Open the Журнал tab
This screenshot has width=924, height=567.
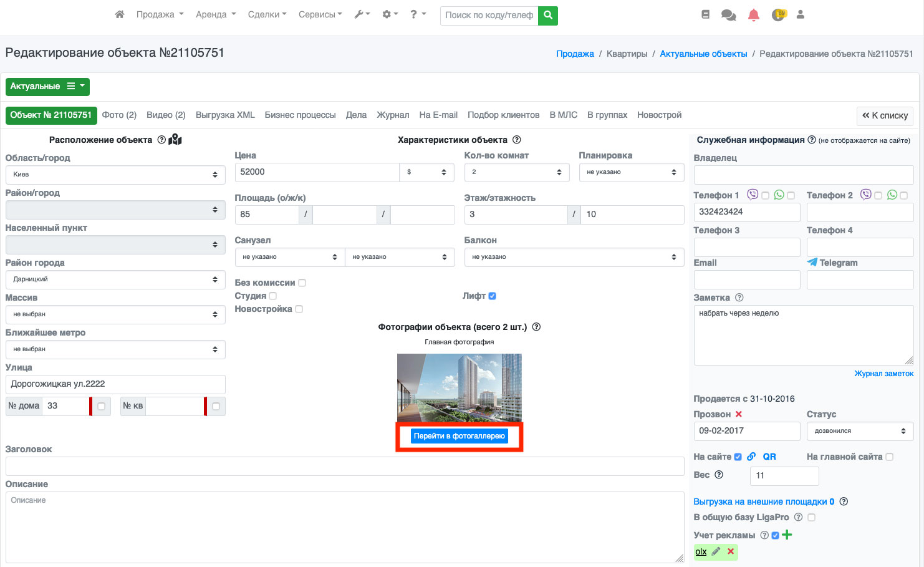click(393, 115)
